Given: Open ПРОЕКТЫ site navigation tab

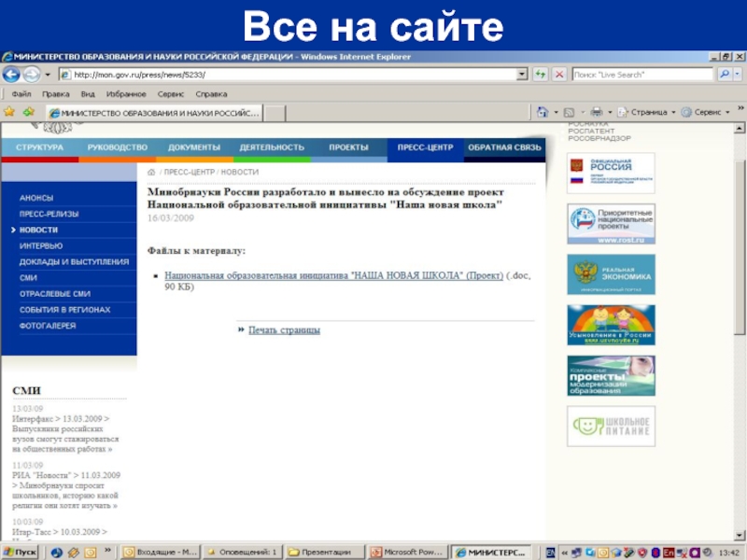Looking at the screenshot, I should click(348, 147).
